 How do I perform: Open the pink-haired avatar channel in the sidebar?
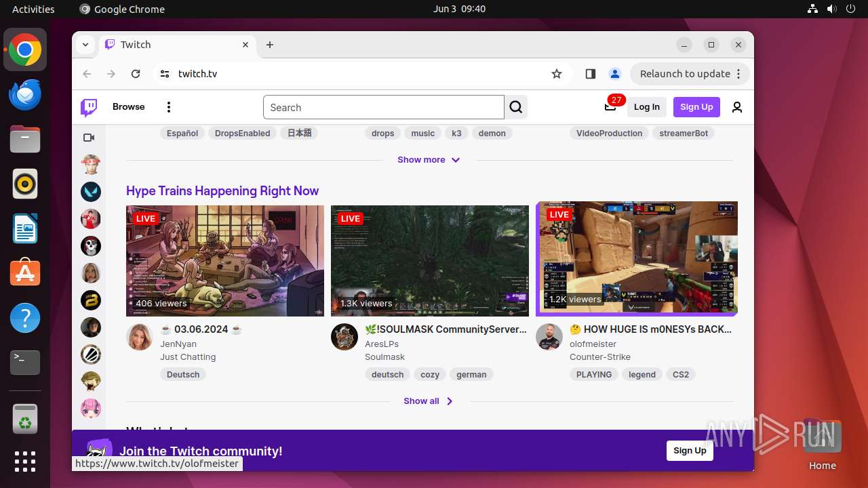pos(91,409)
